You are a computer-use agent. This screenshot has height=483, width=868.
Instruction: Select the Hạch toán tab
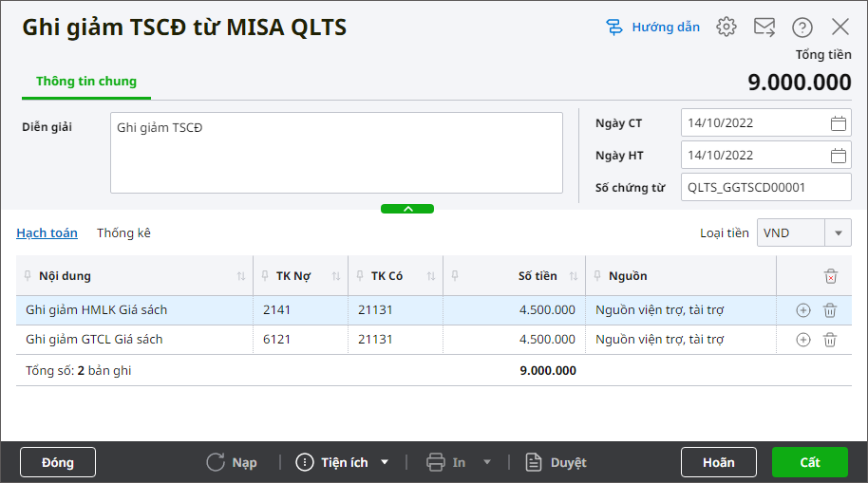pos(47,232)
